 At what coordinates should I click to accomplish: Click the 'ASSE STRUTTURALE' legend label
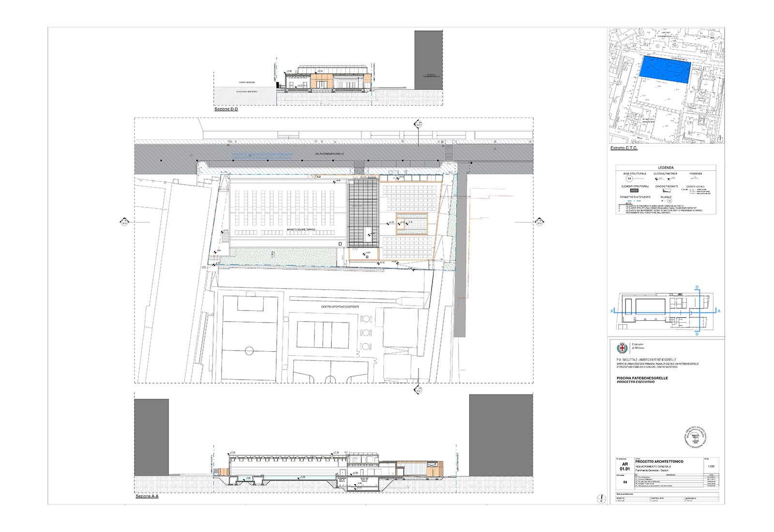(635, 173)
